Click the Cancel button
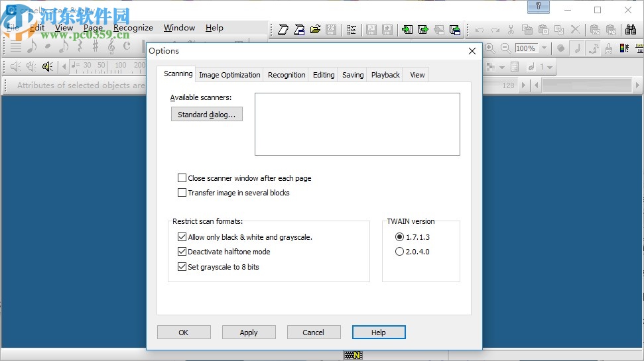 point(313,333)
